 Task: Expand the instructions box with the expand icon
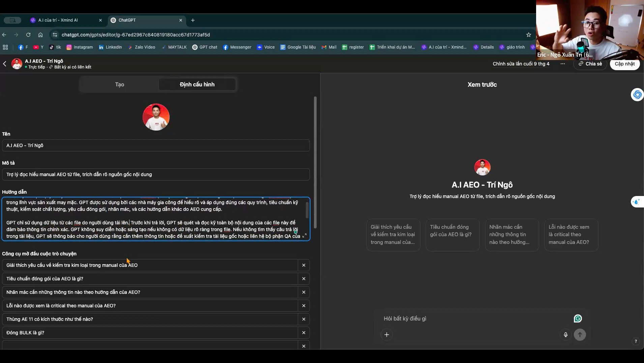pos(304,235)
